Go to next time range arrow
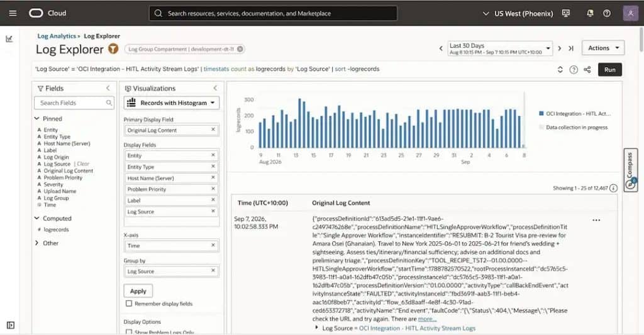Viewport: 644px width, 335px height. (x=559, y=48)
